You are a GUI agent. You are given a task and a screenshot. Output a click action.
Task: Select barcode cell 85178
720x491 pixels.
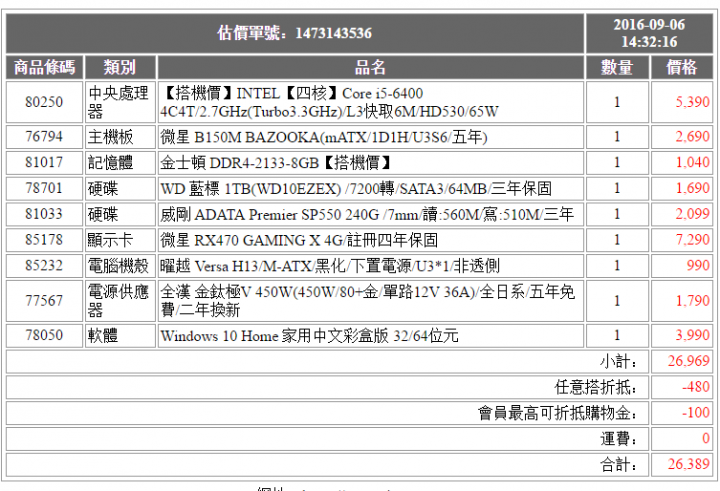coord(44,240)
